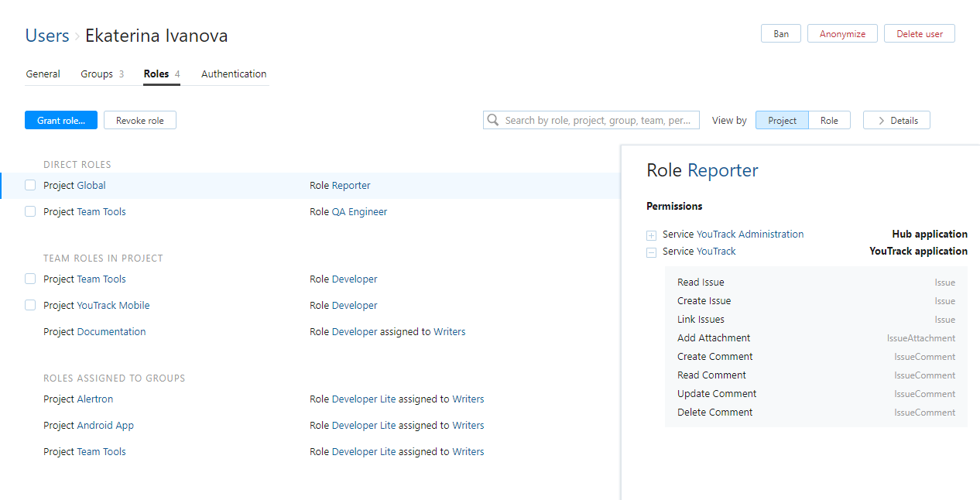View roles by Role
Screen dimensions: 980x500
tap(829, 120)
